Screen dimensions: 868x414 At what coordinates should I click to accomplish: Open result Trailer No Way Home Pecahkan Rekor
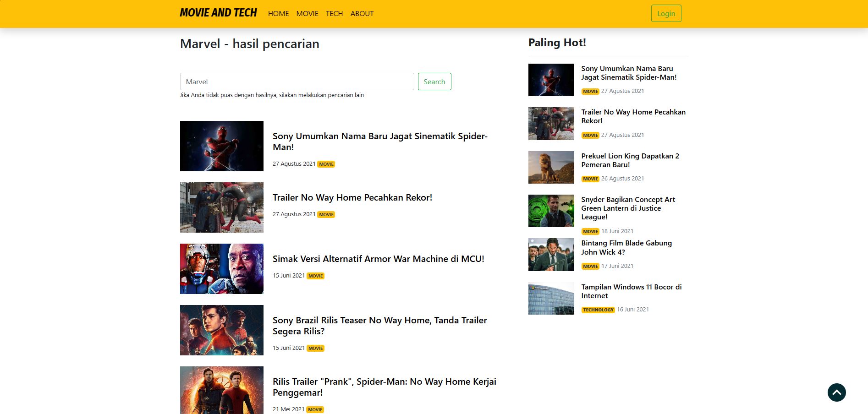tap(352, 197)
